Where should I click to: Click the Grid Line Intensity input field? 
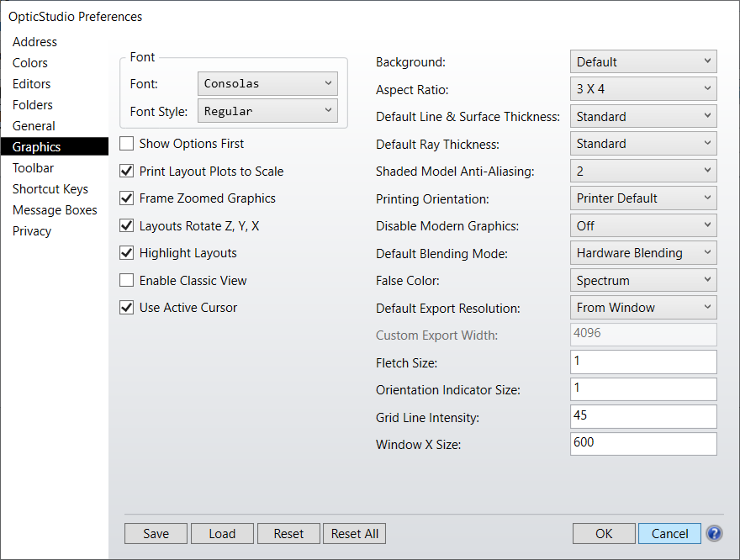[643, 416]
